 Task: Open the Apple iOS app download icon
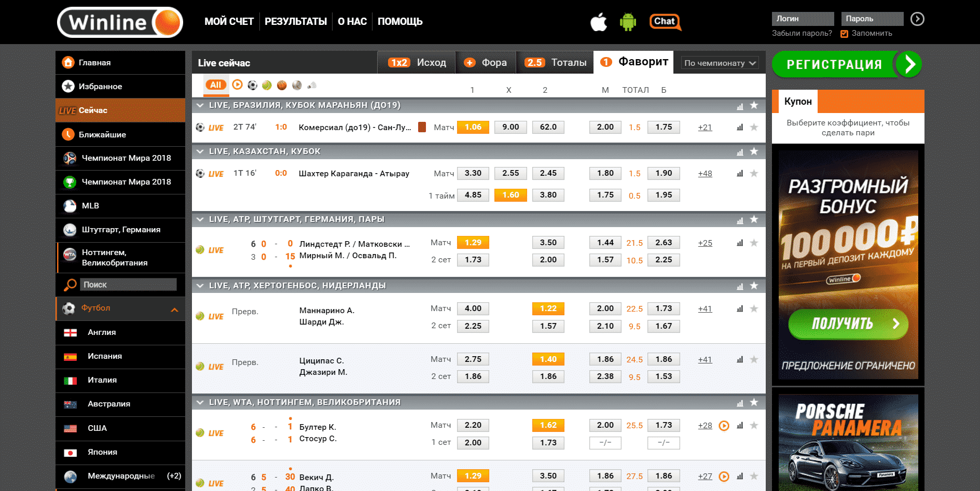[x=599, y=22]
